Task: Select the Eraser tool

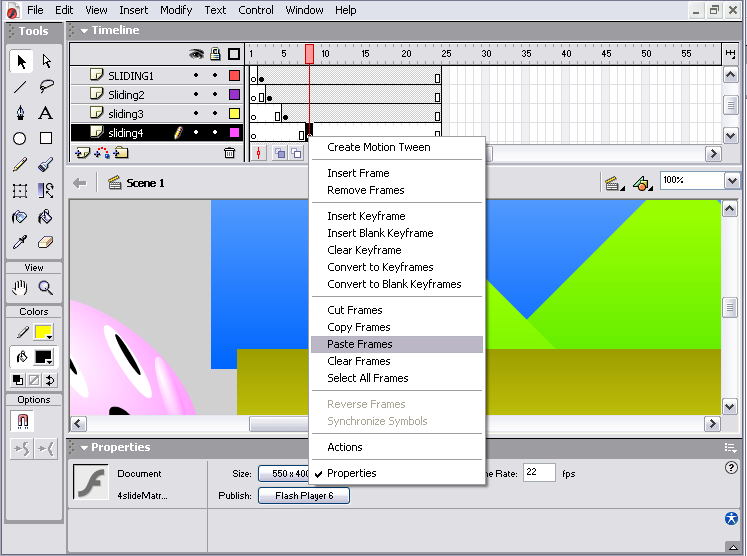Action: [x=46, y=243]
